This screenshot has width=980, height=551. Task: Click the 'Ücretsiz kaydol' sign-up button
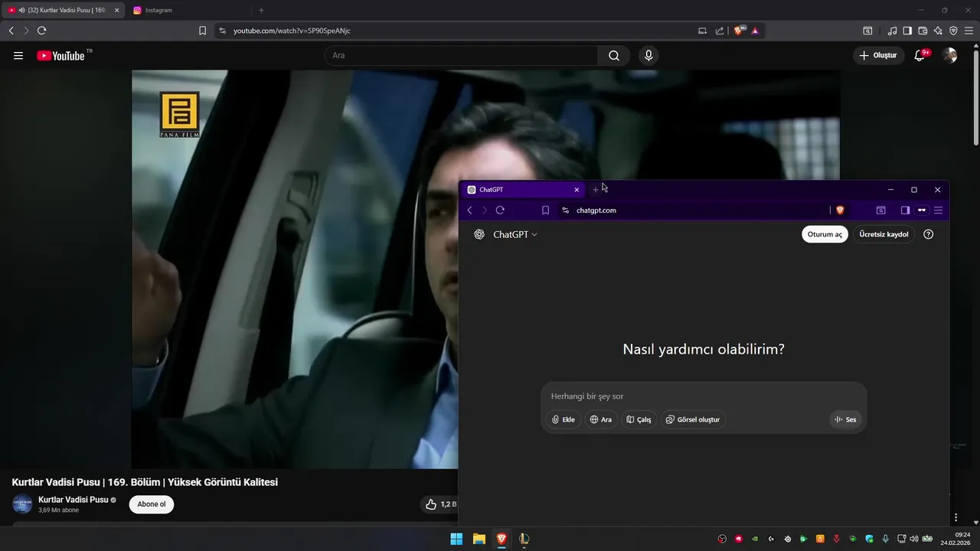(x=884, y=234)
